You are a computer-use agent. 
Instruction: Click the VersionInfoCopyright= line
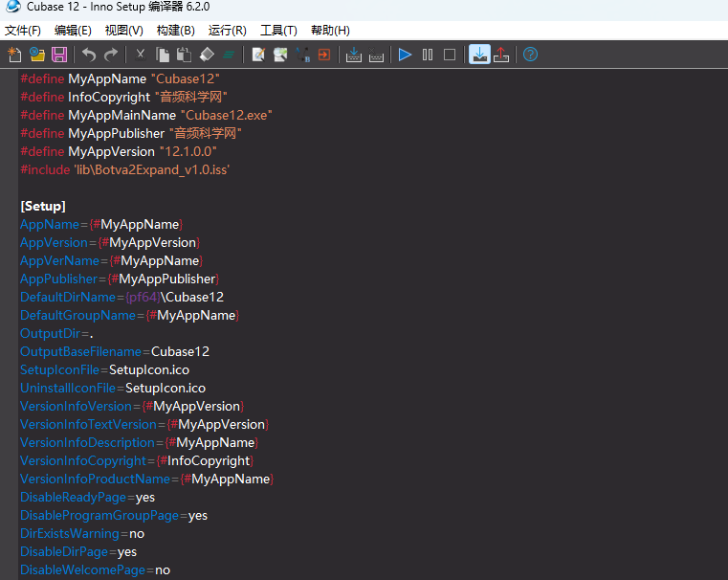point(137,460)
